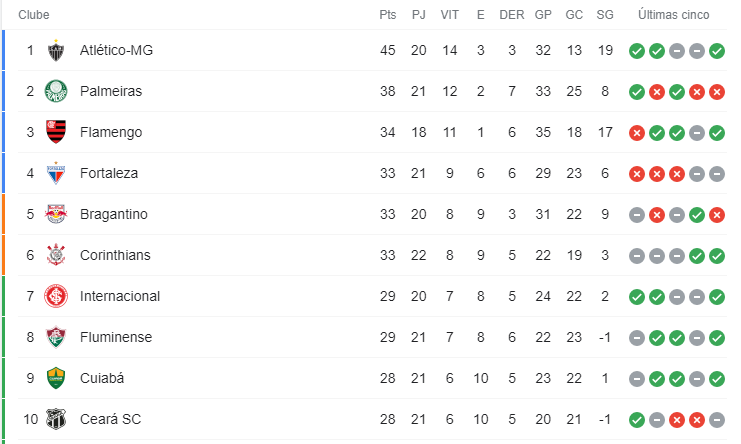Click the Bragantino club crest
The width and height of the screenshot is (741, 444).
pyautogui.click(x=56, y=214)
